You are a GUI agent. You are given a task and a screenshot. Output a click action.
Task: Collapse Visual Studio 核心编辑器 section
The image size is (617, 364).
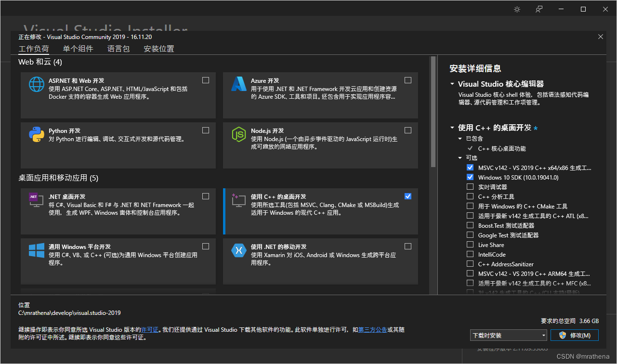click(x=452, y=84)
